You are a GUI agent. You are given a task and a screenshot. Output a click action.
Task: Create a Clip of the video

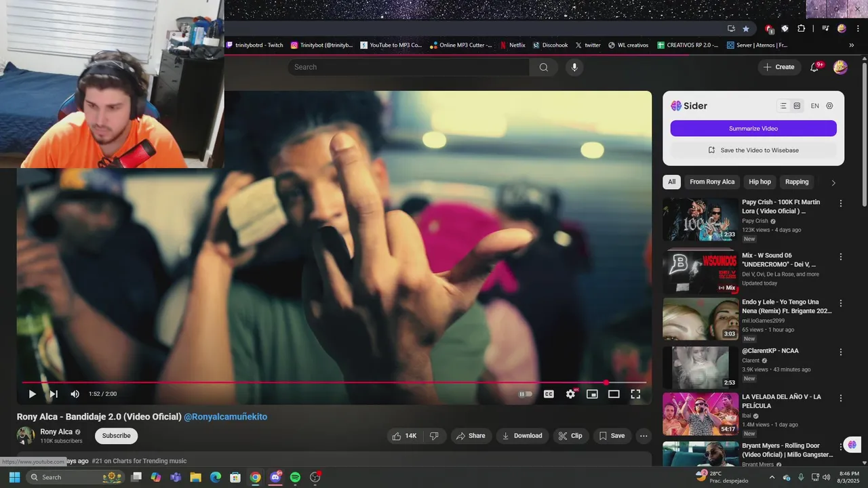point(570,436)
